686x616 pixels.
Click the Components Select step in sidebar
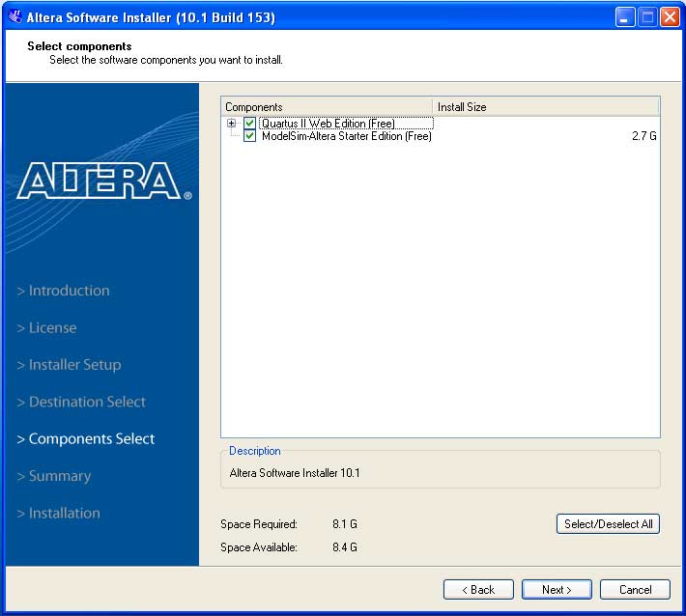pyautogui.click(x=91, y=439)
